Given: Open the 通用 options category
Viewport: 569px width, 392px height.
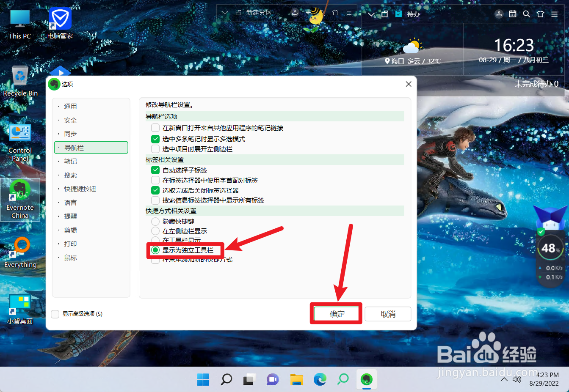Looking at the screenshot, I should pos(91,106).
